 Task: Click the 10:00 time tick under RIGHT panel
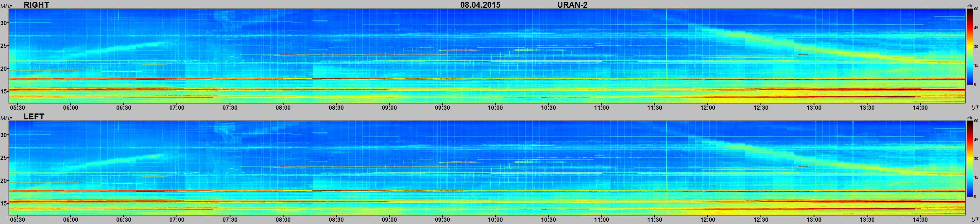(x=495, y=108)
